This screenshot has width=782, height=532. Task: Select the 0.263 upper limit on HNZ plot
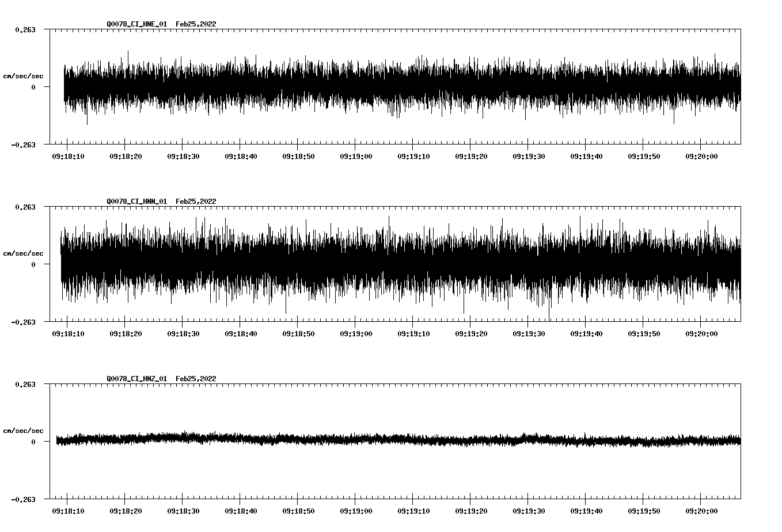25,384
